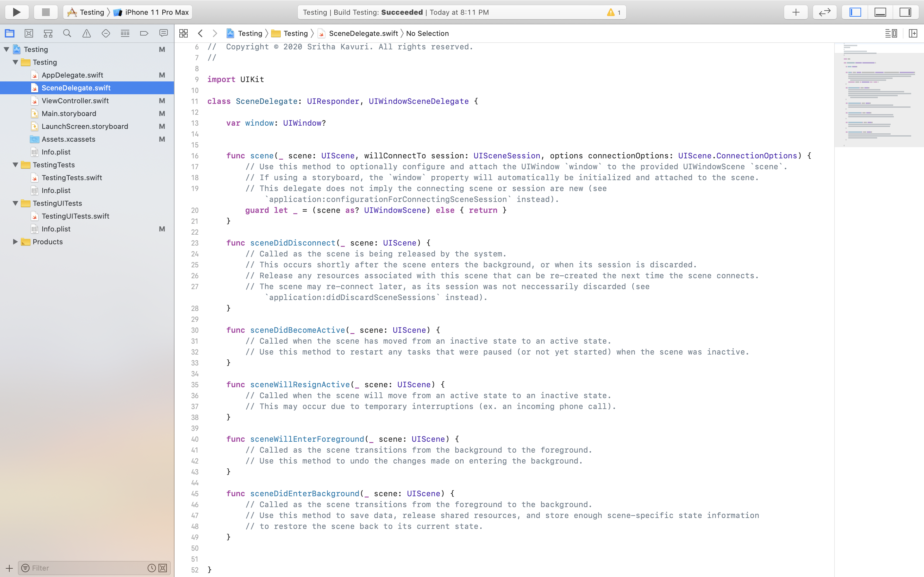
Task: Open the Report navigator speech-bubble icon
Action: click(x=163, y=34)
